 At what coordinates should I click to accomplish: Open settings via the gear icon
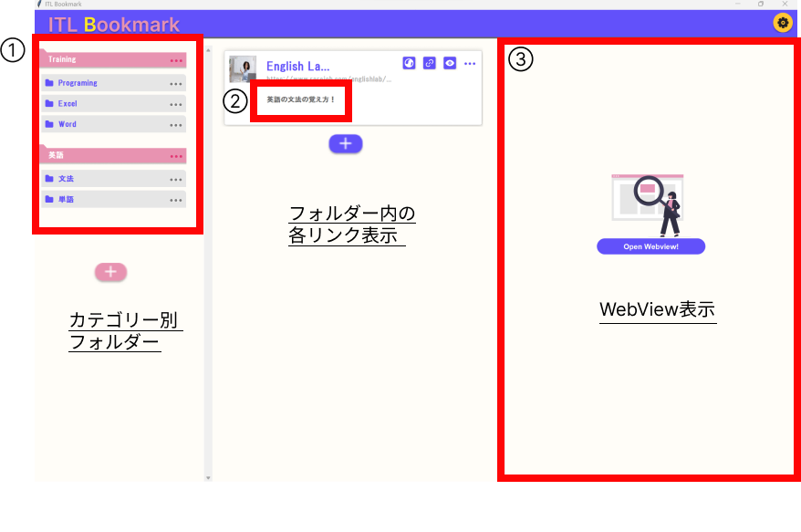click(783, 23)
